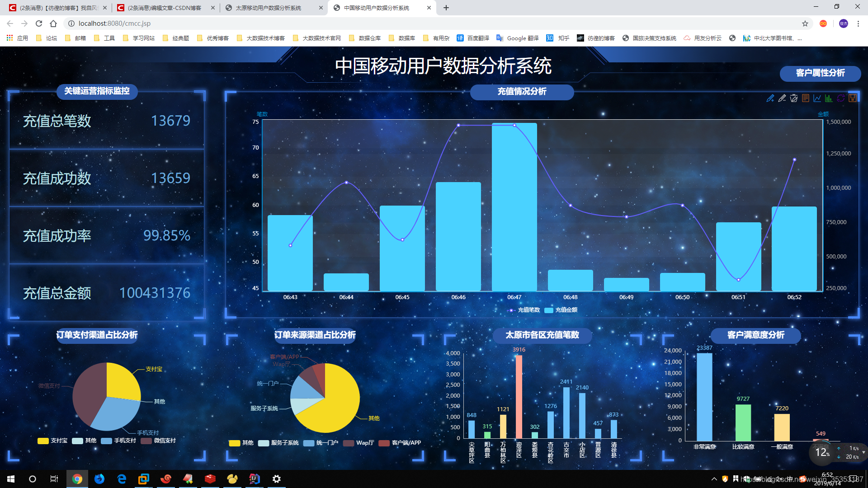Viewport: 868px width, 488px height.
Task: Switch recharge chart to bar type
Action: point(829,98)
